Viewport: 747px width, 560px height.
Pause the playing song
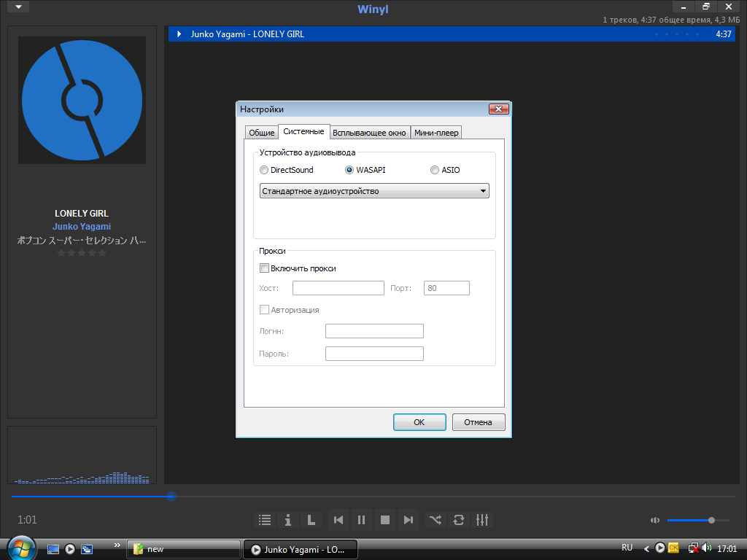coord(362,520)
